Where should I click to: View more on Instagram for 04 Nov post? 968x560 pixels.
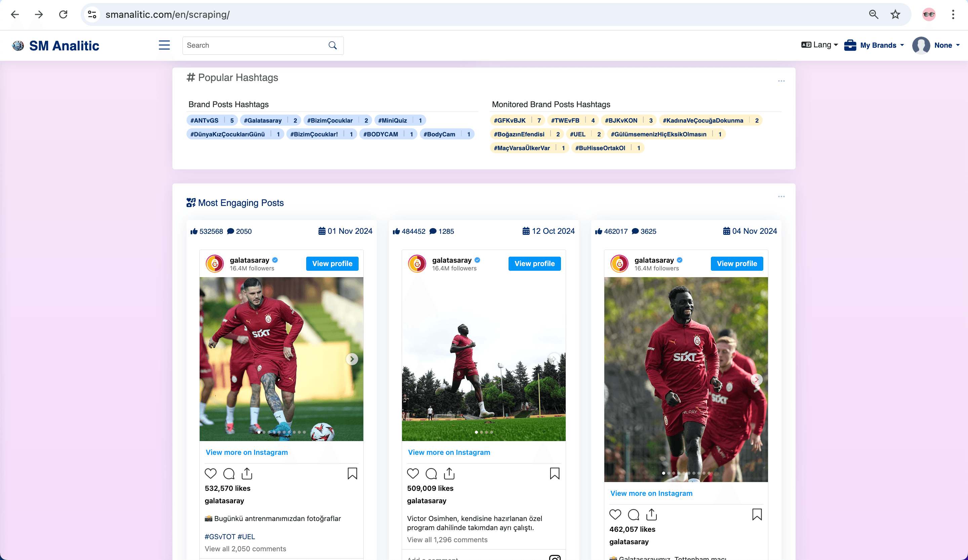[651, 493]
